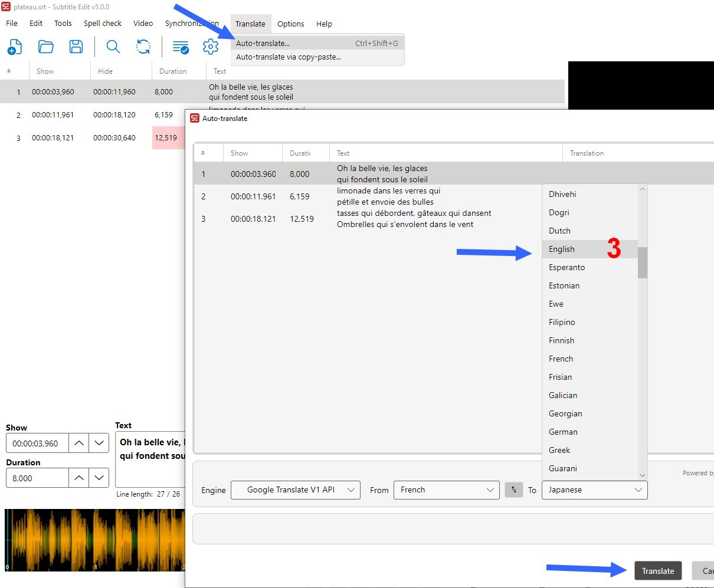This screenshot has height=588, width=714.
Task: Select Filipino in the language list
Action: click(589, 322)
